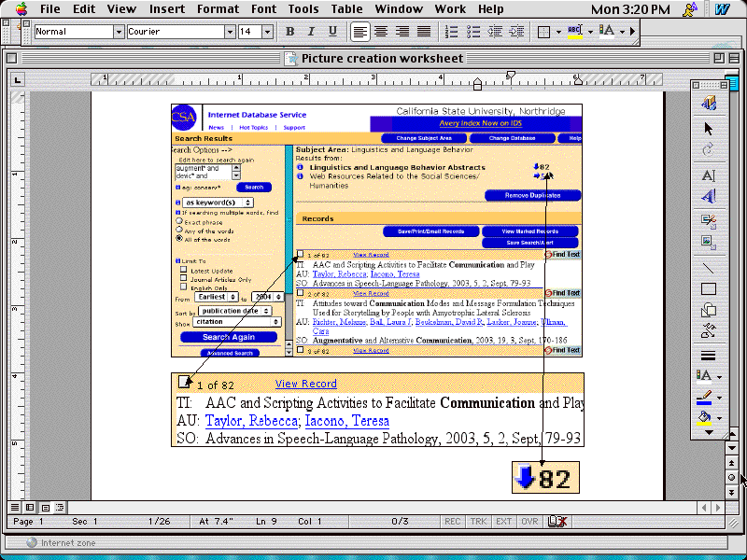Screen dimensions: 747x560
Task: Toggle REC macro recording in the status bar
Action: tap(452, 522)
